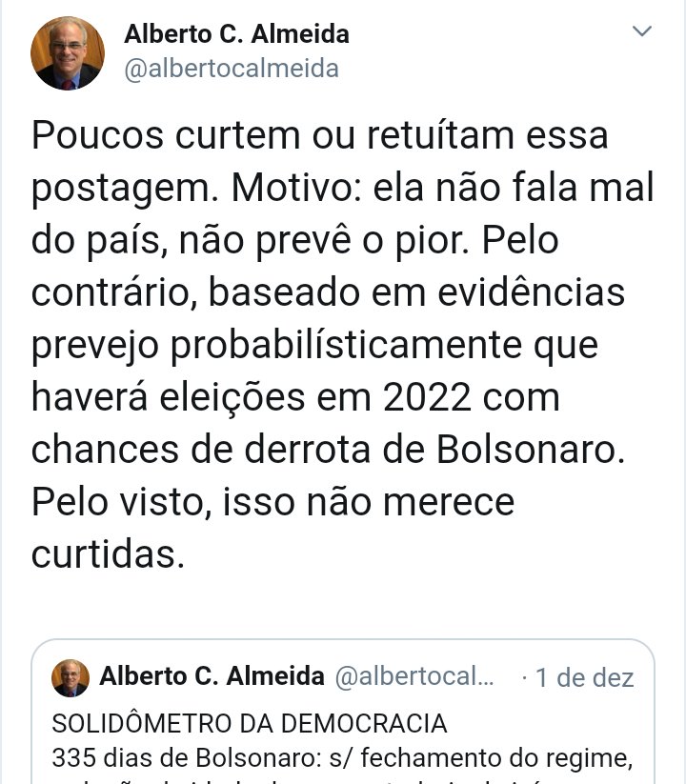Select the quoted tweet author name
Viewport: 686px width, 784px height.
[212, 676]
